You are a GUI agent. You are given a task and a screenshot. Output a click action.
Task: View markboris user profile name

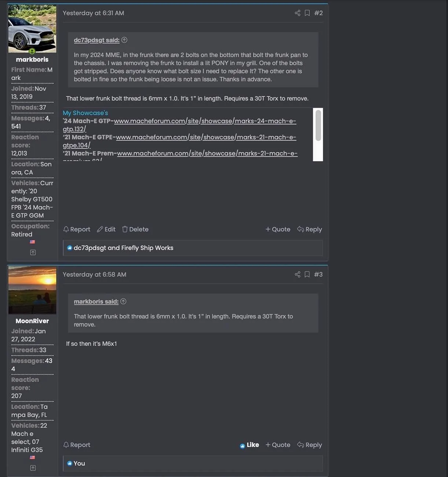click(x=32, y=59)
